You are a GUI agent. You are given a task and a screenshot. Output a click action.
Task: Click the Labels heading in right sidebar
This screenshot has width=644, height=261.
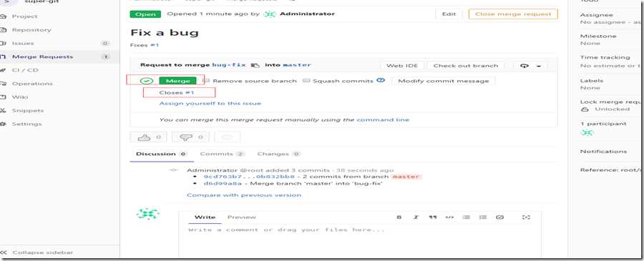[x=592, y=81]
